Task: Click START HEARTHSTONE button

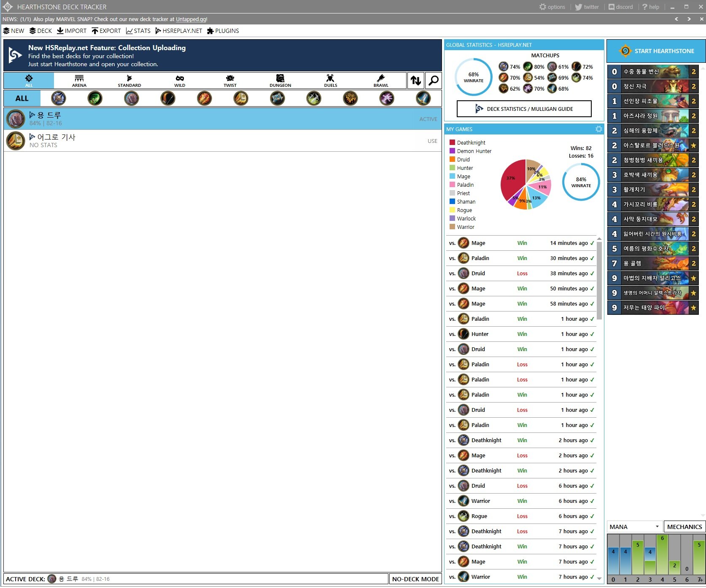Action: click(656, 51)
